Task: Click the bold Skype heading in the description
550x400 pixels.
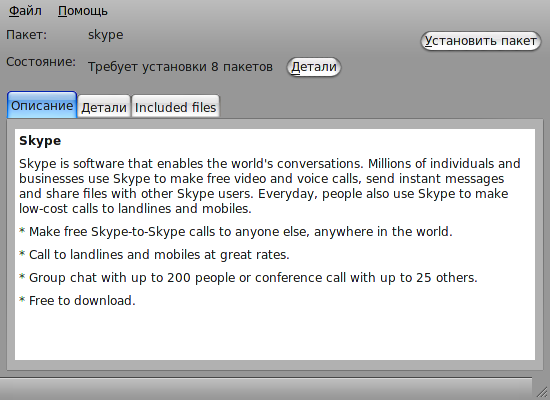Action: click(x=40, y=141)
